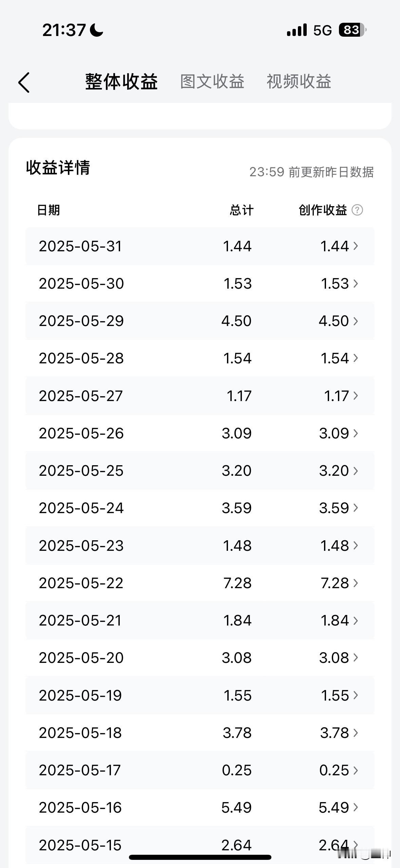This screenshot has height=868, width=400.
Task: Tap the cellular signal bars icon
Action: pos(297,30)
